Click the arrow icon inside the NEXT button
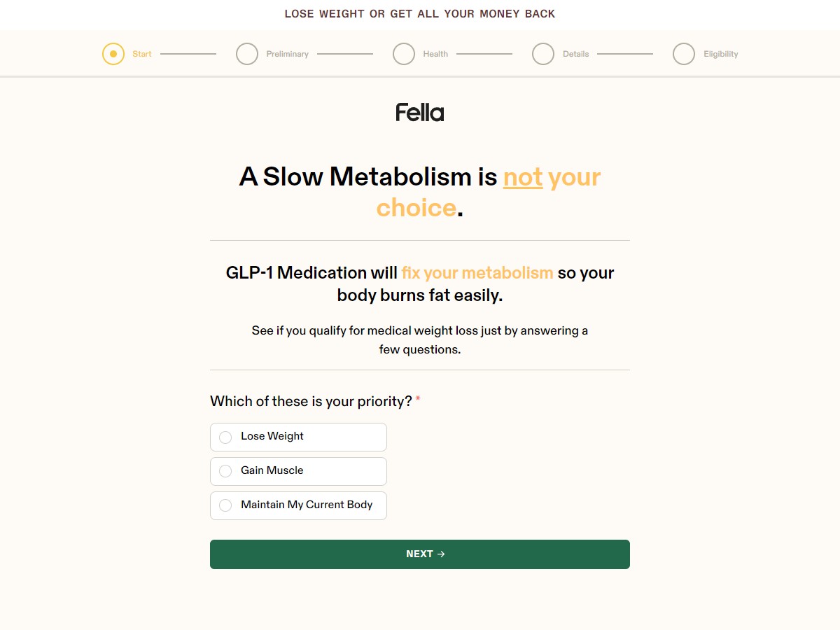 [x=441, y=554]
